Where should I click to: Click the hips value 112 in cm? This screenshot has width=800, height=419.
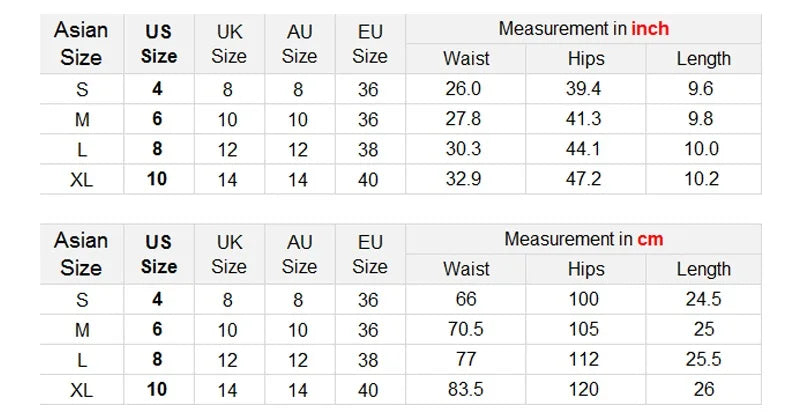584,359
